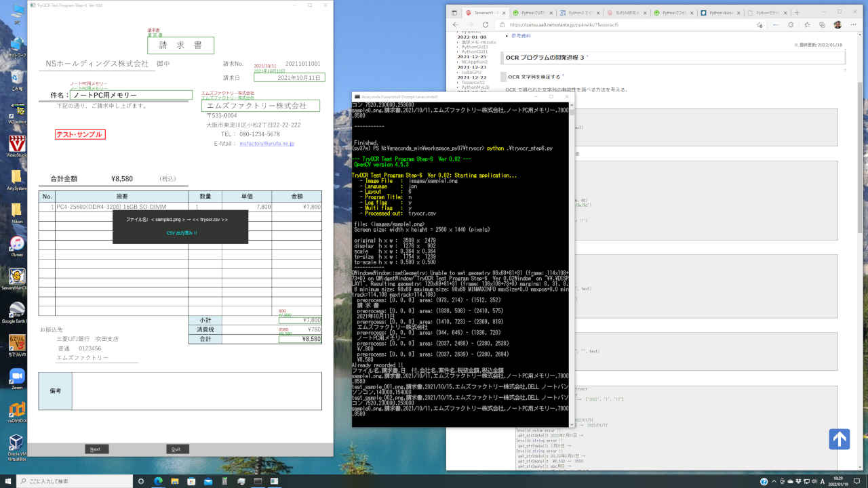Viewport: 868px width, 488px height.
Task: Open File Explorer from the taskbar
Action: [175, 481]
